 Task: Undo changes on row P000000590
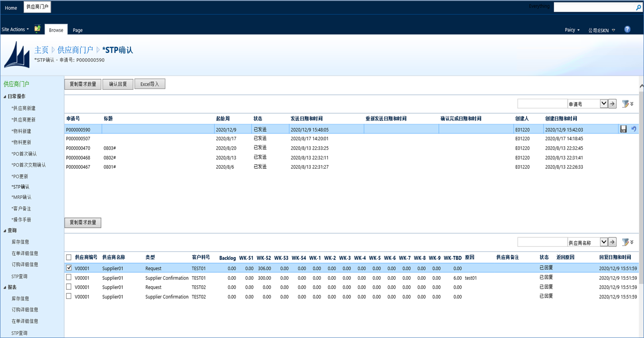pyautogui.click(x=634, y=129)
